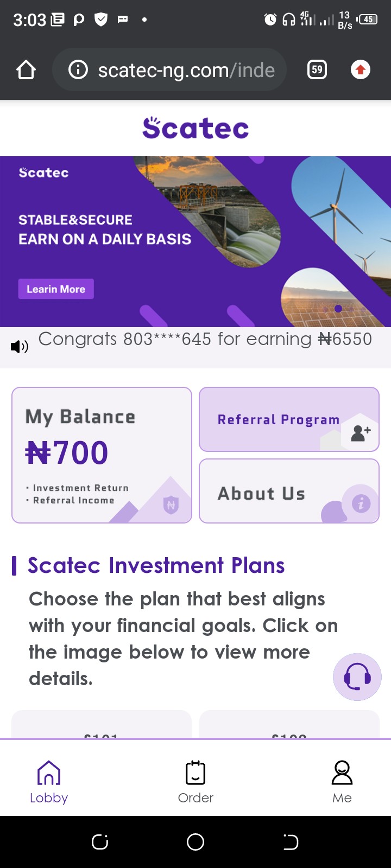Click the About Us info icon
The image size is (391, 868).
[361, 503]
